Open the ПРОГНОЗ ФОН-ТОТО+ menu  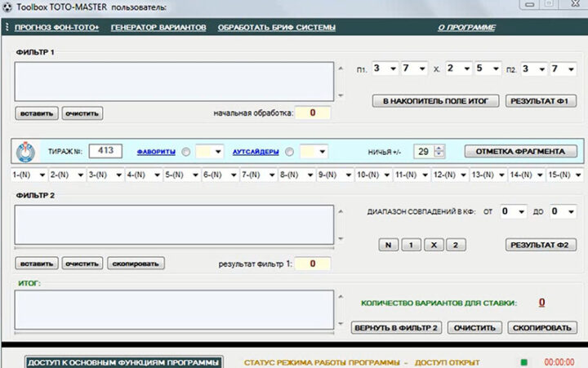pyautogui.click(x=56, y=28)
